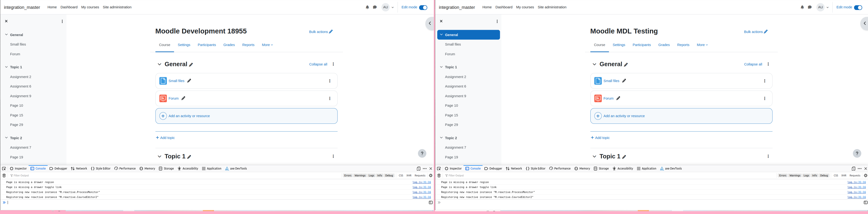Add an activity or resource in right window
868x214 pixels.
[681, 116]
